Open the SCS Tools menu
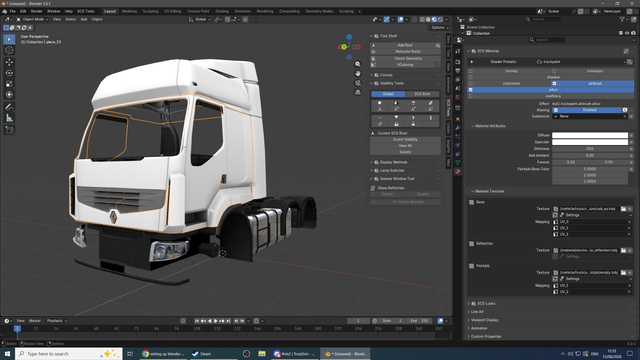Screen dimensions: 640x360 [x=85, y=11]
